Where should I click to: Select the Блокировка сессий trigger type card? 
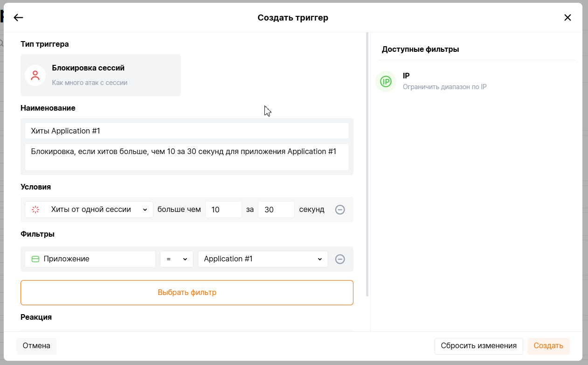tap(101, 75)
